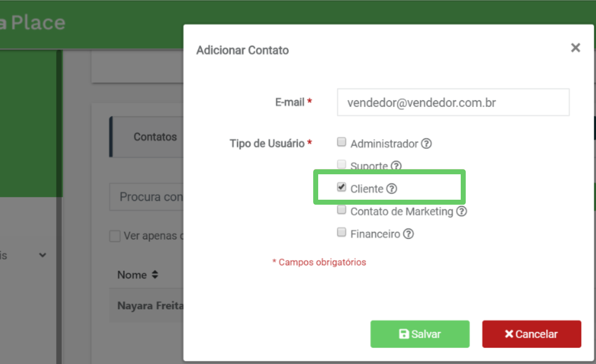Click the Administrador help question icon
The height and width of the screenshot is (364, 596).
[x=426, y=144]
